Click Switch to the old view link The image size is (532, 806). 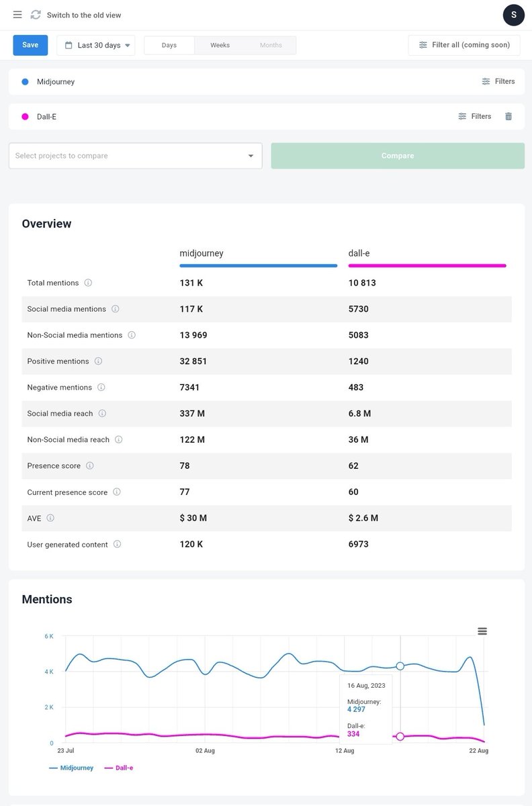[84, 15]
